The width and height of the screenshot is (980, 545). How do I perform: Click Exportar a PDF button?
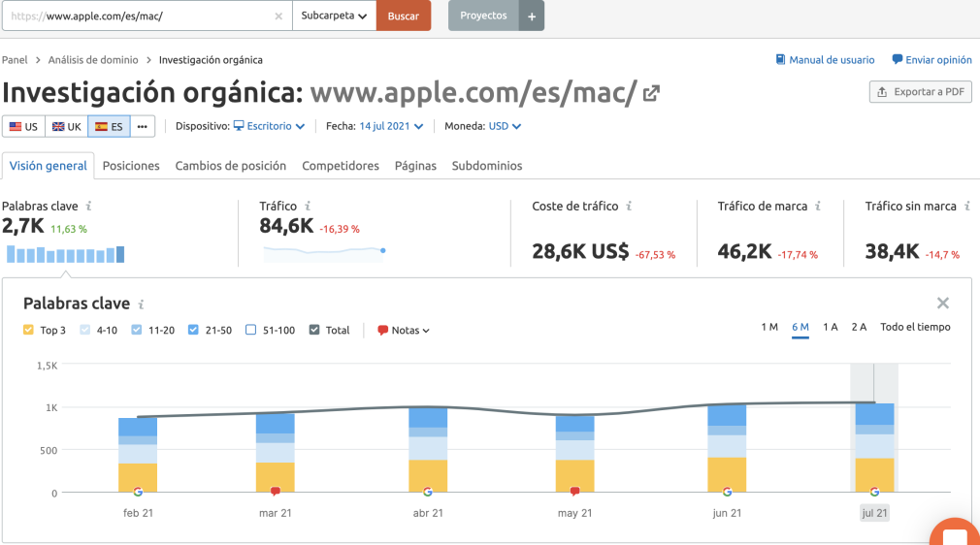[921, 92]
